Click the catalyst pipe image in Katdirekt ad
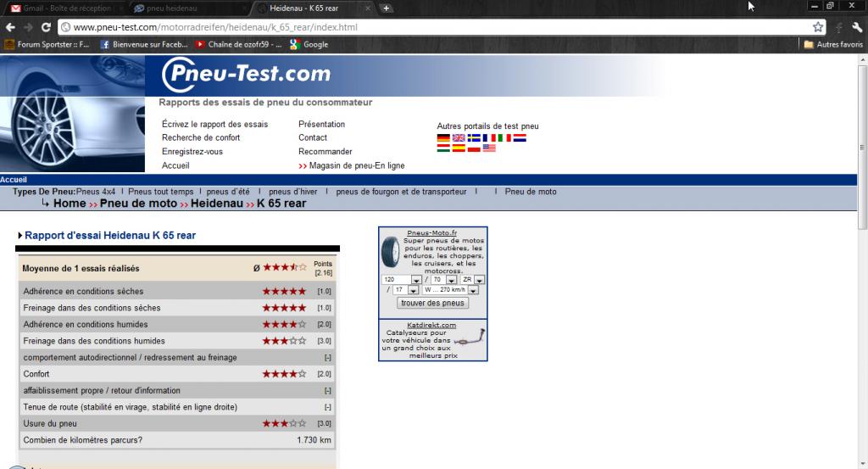Viewport: 868px width, 469px height. coord(470,338)
